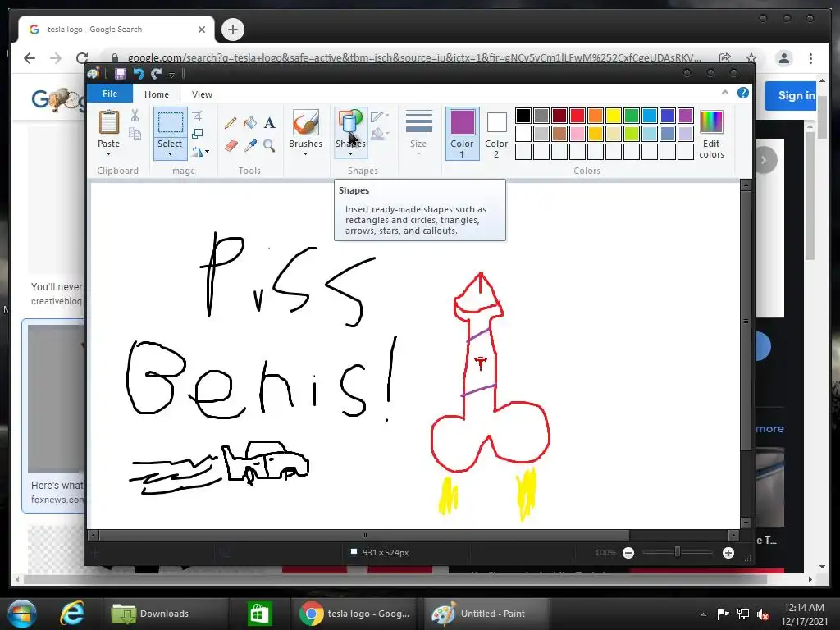This screenshot has width=840, height=630.
Task: Click the Undo arrow in Paint title bar
Action: click(x=139, y=73)
